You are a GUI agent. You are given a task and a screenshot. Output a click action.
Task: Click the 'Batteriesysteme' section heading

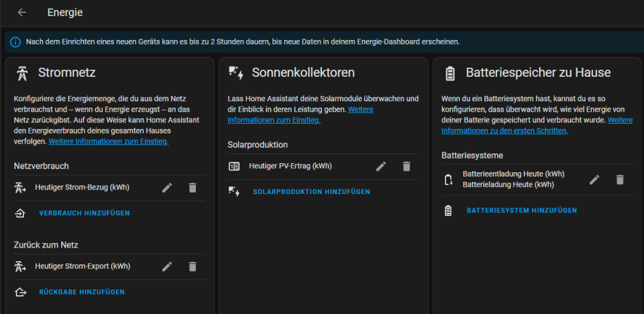pos(472,155)
